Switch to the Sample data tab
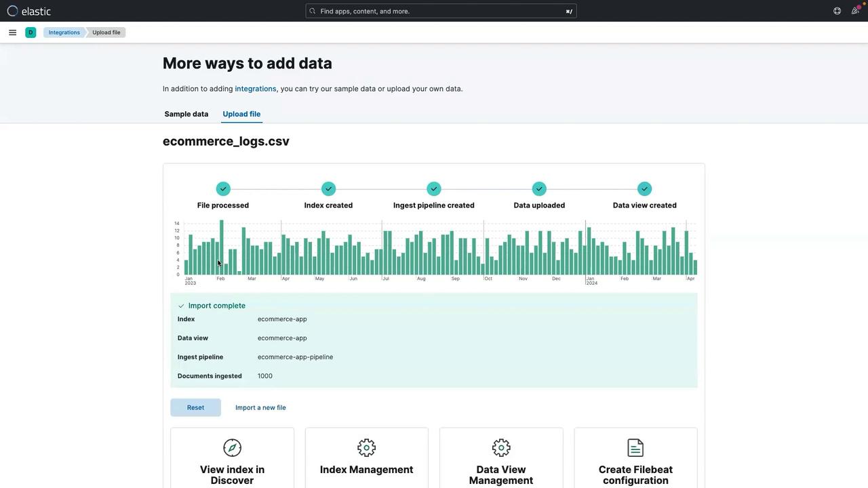The width and height of the screenshot is (868, 488). [186, 114]
